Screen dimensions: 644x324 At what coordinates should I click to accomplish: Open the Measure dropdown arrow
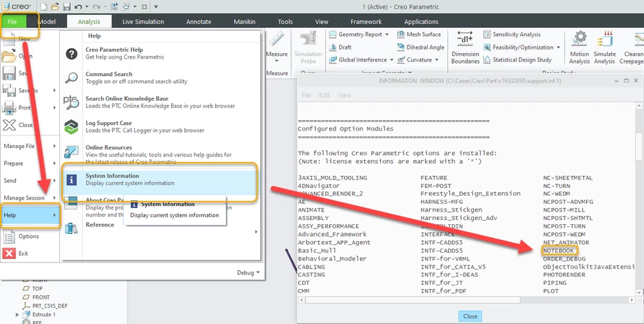coord(276,61)
